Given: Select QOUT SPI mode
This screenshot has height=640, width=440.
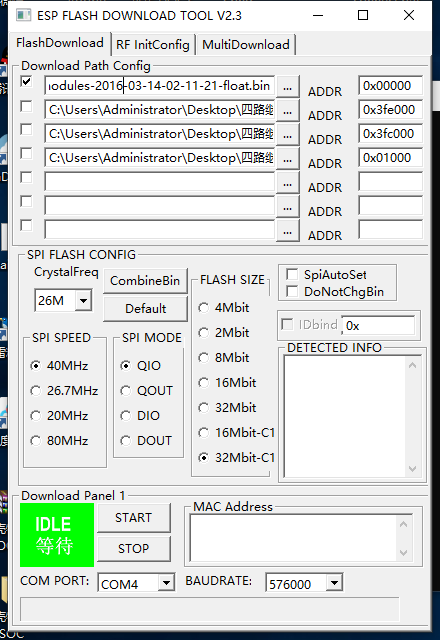Looking at the screenshot, I should tap(126, 391).
